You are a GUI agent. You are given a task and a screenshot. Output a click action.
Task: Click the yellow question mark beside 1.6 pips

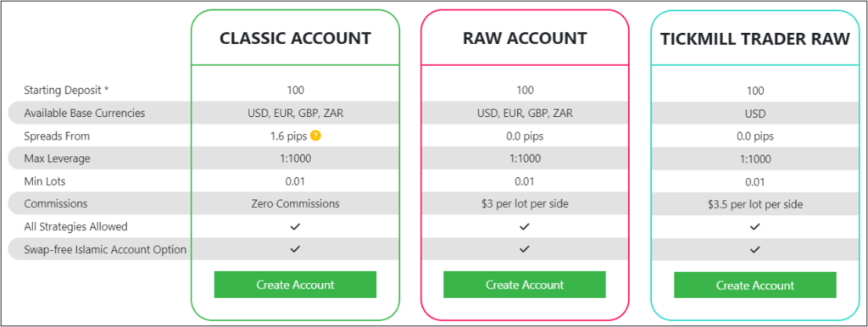click(315, 136)
